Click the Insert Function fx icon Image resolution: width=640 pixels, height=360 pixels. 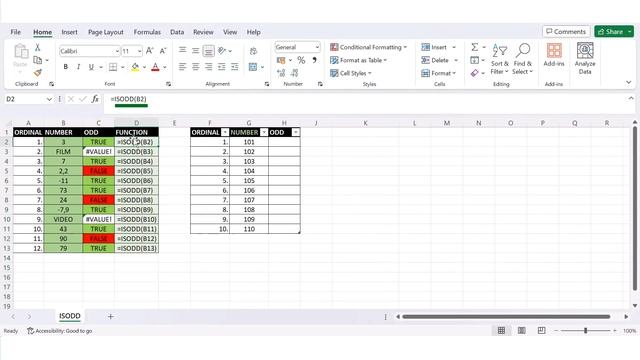tap(95, 99)
